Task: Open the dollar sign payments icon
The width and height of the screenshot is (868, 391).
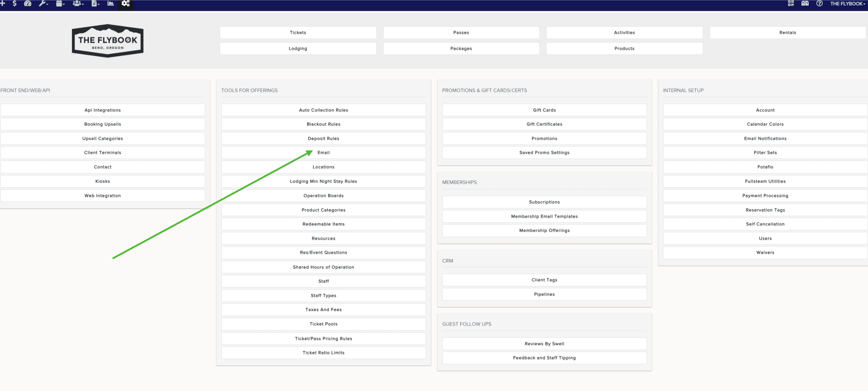Action: (14, 4)
